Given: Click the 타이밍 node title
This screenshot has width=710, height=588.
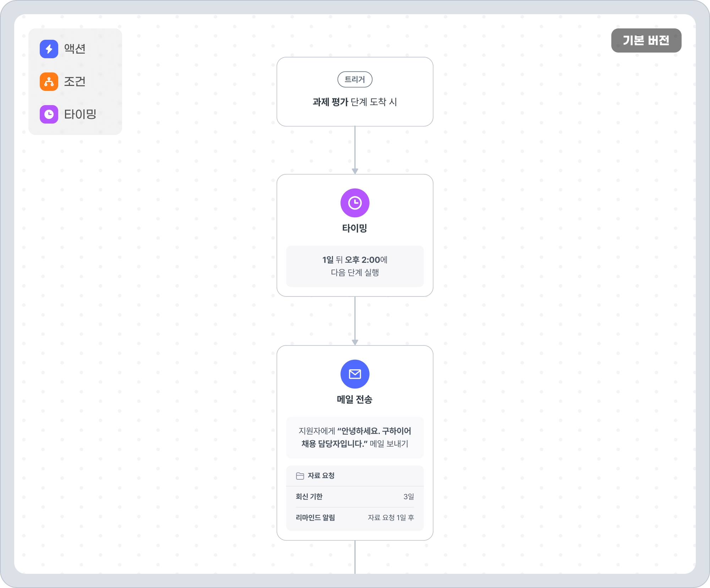Looking at the screenshot, I should click(x=355, y=228).
